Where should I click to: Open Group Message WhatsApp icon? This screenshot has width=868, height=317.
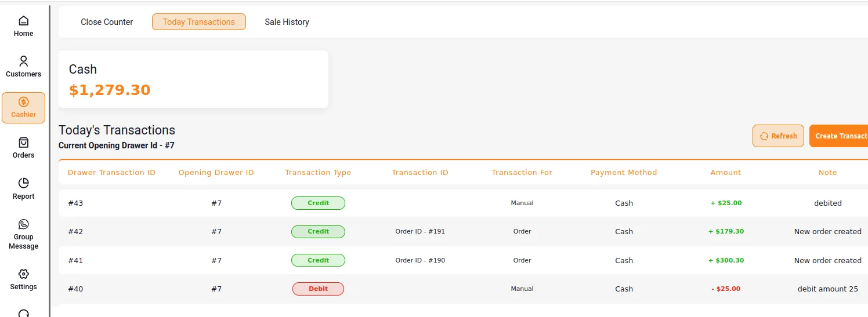coord(23,224)
